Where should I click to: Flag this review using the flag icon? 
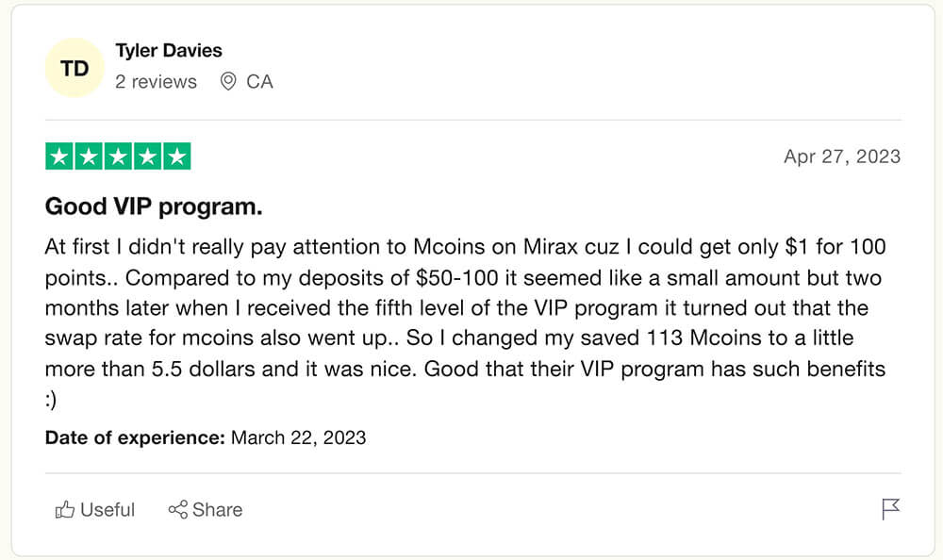[890, 509]
